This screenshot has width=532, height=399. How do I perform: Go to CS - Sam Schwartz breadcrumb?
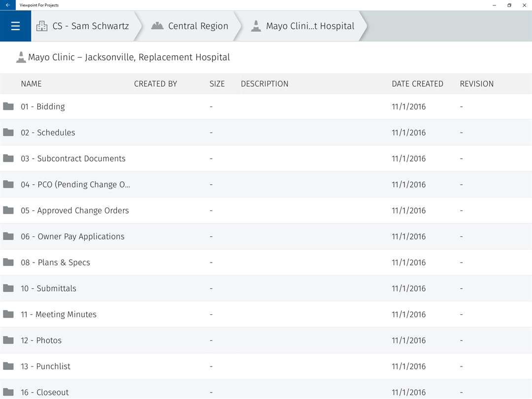[91, 26]
